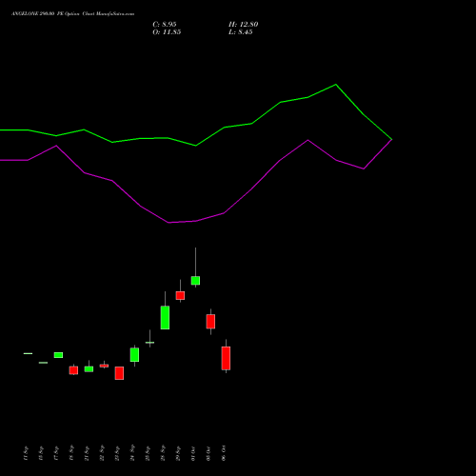Select the 29 Sep date label
This screenshot has width=476, height=476.
point(178,453)
